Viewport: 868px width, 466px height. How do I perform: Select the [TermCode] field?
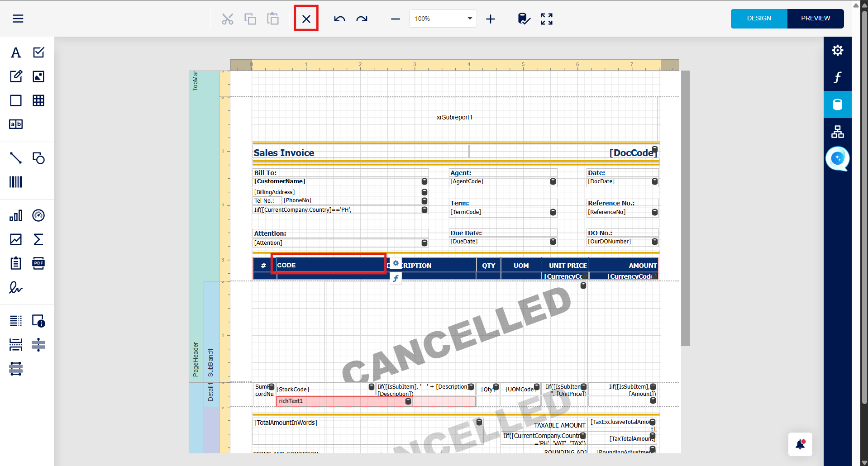coord(503,212)
